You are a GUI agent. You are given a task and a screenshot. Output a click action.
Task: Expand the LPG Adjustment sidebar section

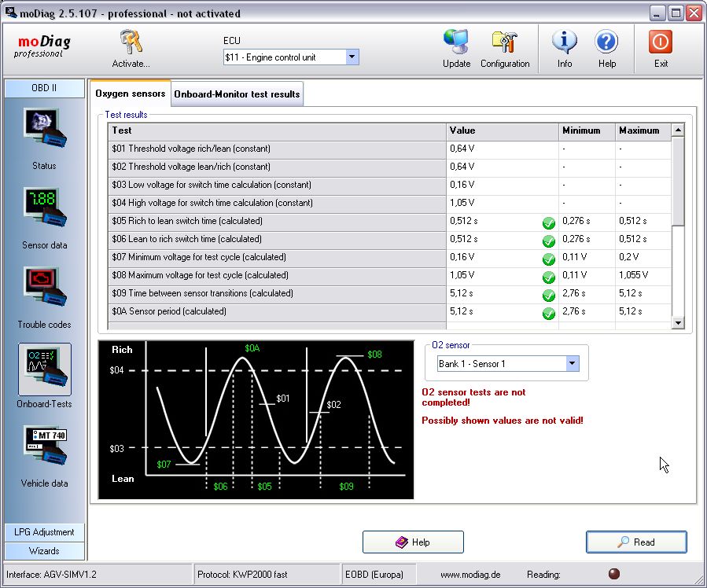point(44,532)
